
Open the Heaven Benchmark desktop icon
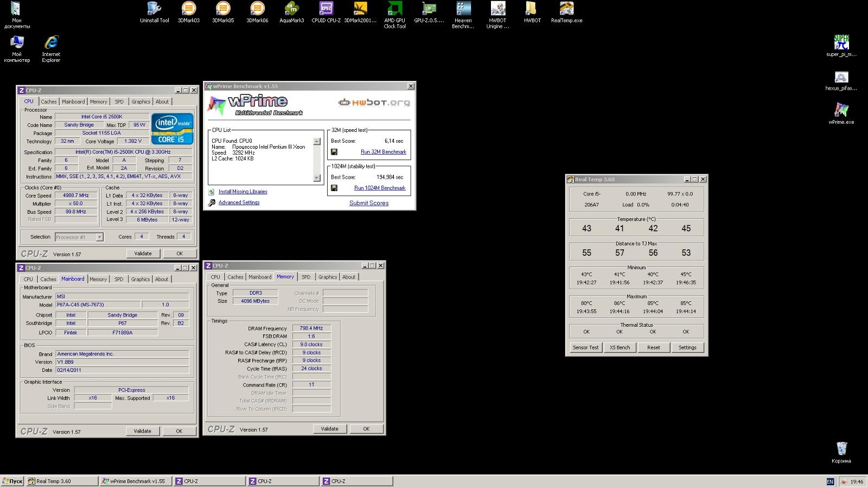point(463,15)
